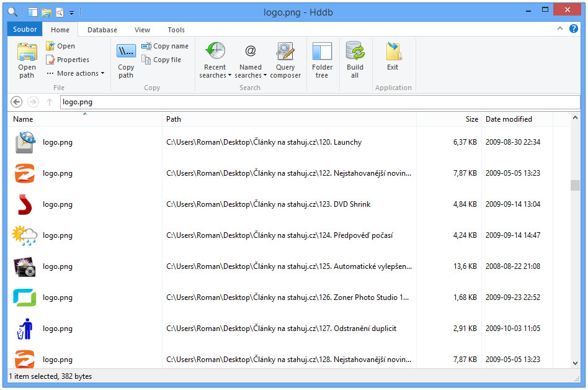Select the camera photo thumbnail

coord(25,266)
